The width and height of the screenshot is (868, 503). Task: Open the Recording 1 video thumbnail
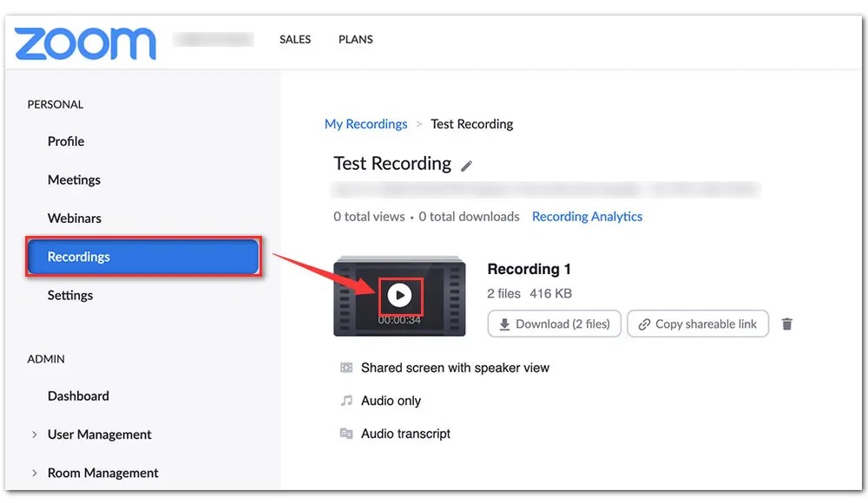pos(399,295)
